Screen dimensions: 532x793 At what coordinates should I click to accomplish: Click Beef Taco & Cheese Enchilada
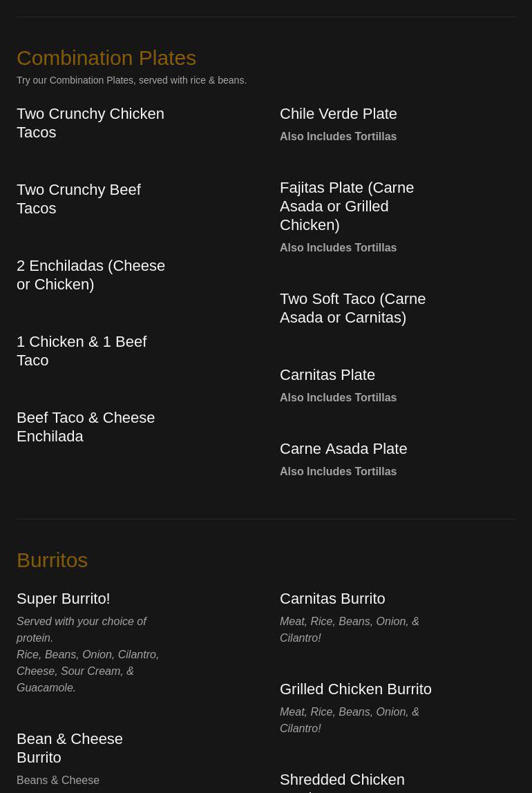point(86,427)
